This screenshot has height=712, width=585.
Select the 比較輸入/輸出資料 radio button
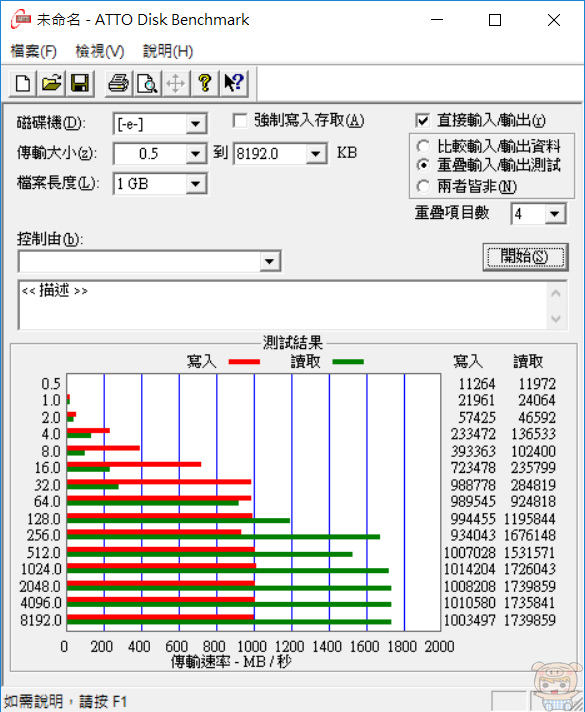tap(423, 146)
